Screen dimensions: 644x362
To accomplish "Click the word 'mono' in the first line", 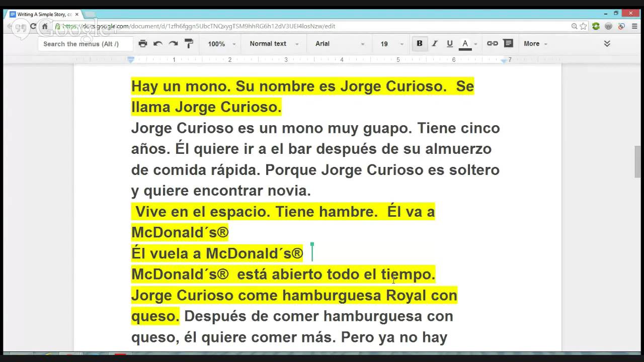I will click(x=206, y=86).
